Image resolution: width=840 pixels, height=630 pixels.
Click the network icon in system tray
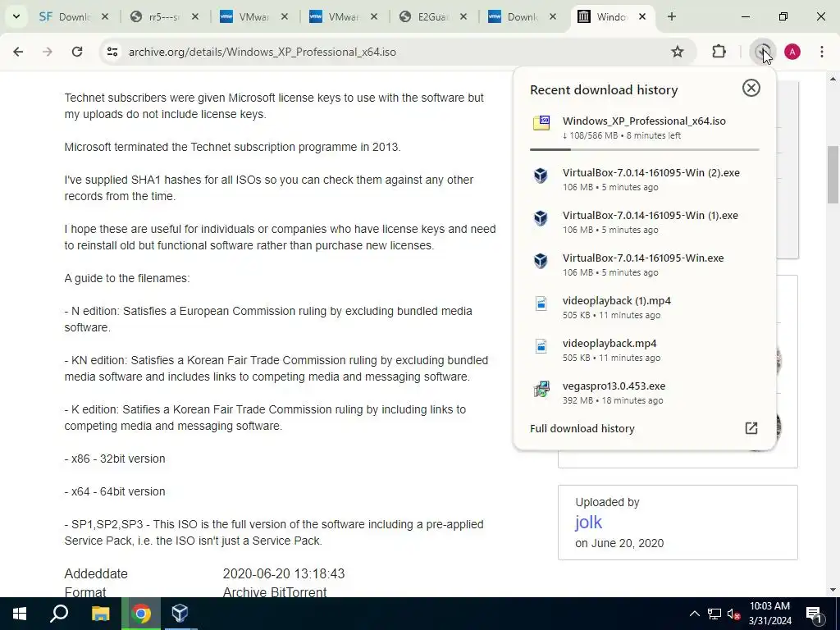[x=714, y=614]
